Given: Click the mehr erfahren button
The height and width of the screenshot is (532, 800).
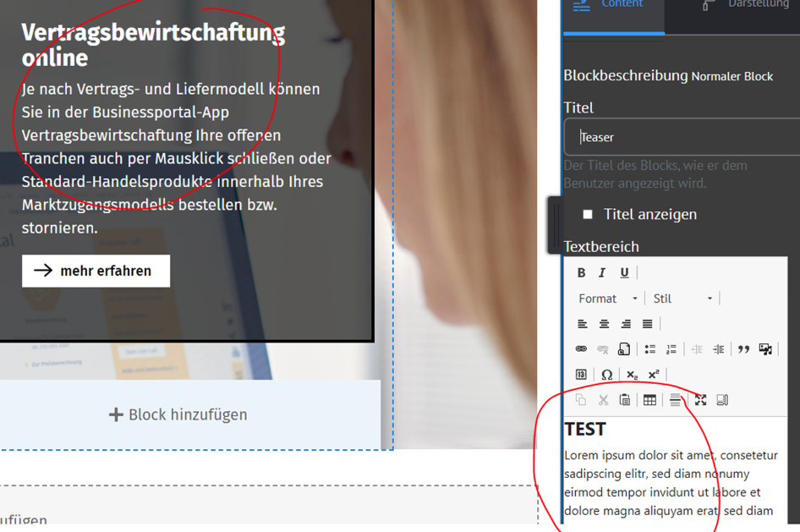Looking at the screenshot, I should click(96, 271).
